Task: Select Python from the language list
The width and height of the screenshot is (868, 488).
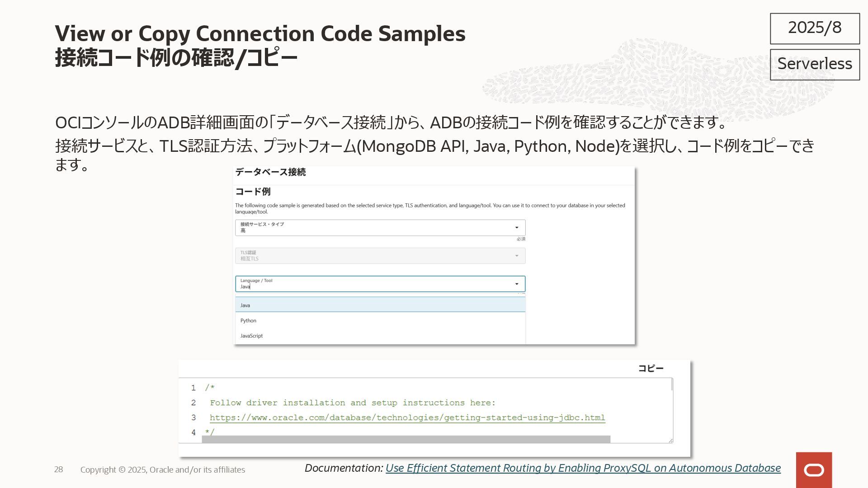Action: pyautogui.click(x=380, y=320)
